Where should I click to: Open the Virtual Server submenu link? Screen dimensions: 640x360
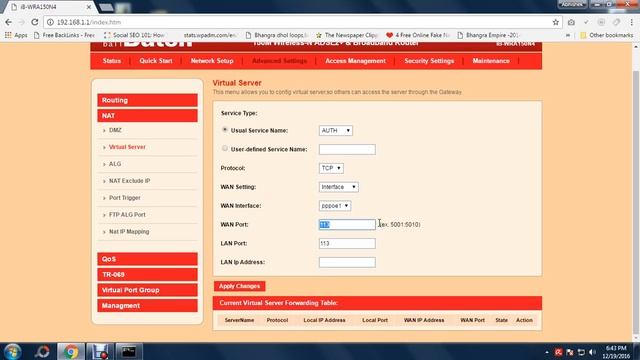point(127,147)
